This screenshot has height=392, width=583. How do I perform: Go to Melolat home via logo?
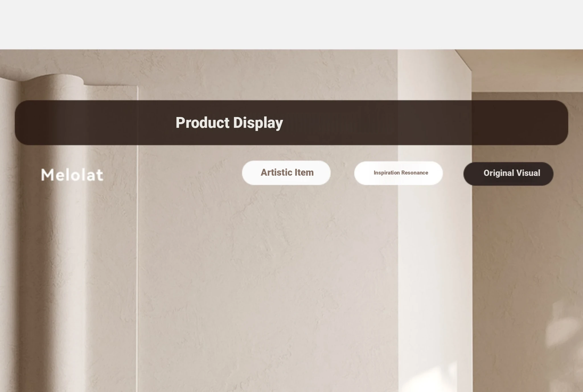click(x=72, y=175)
